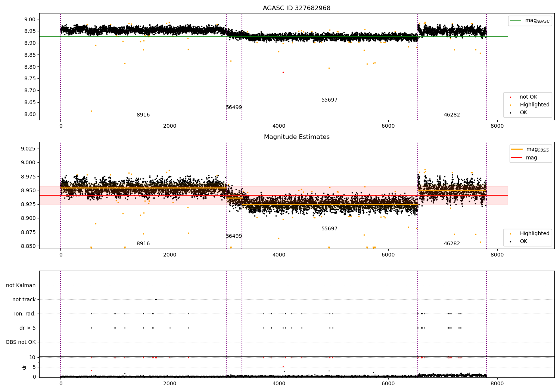Click the 'Magnitude Estimates' title
The width and height of the screenshot is (560, 392).
click(x=296, y=137)
